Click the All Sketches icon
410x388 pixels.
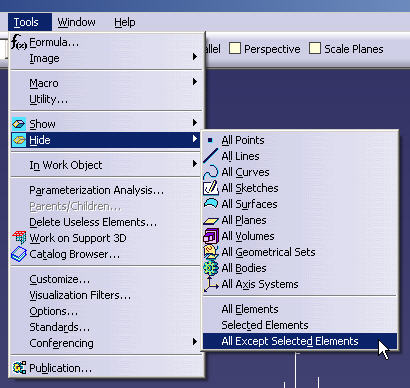click(211, 188)
